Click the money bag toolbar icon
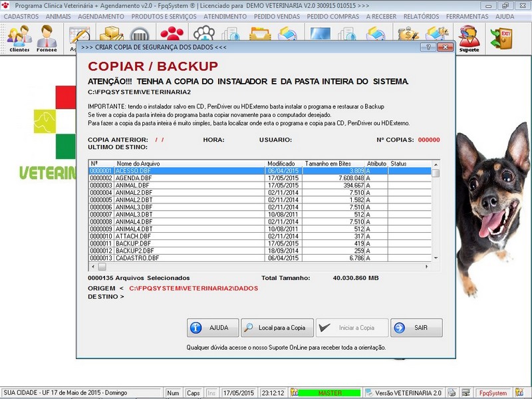 point(408,34)
